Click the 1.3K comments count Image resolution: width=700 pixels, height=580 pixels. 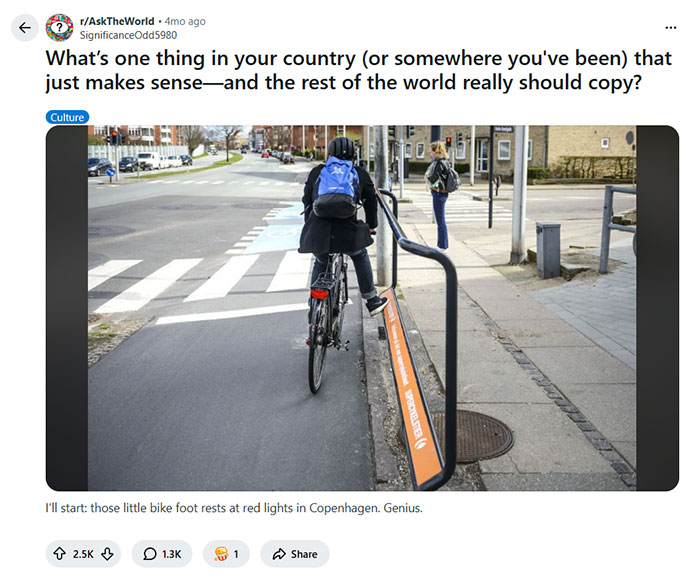(x=171, y=554)
